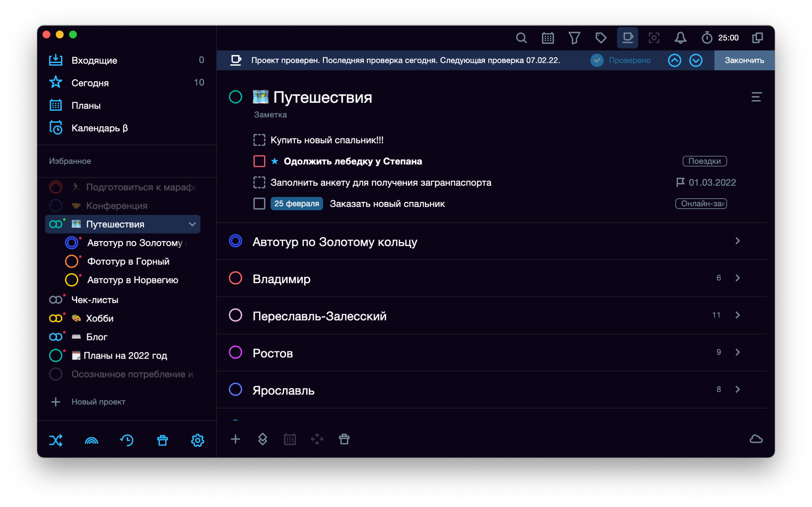Viewport: 812px width, 507px height.
Task: Toggle the review coffee cup icon in toolbar
Action: 627,37
